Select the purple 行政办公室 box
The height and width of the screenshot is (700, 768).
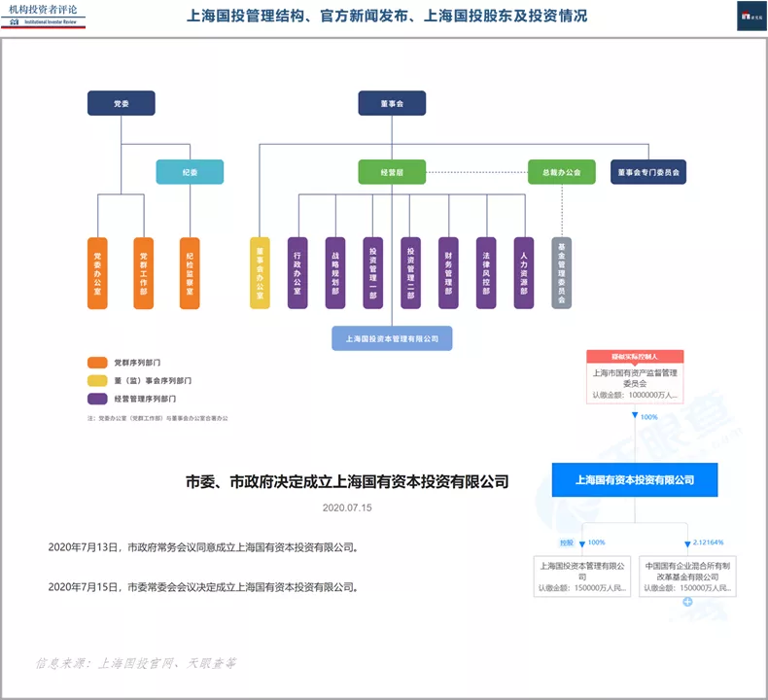click(x=297, y=273)
